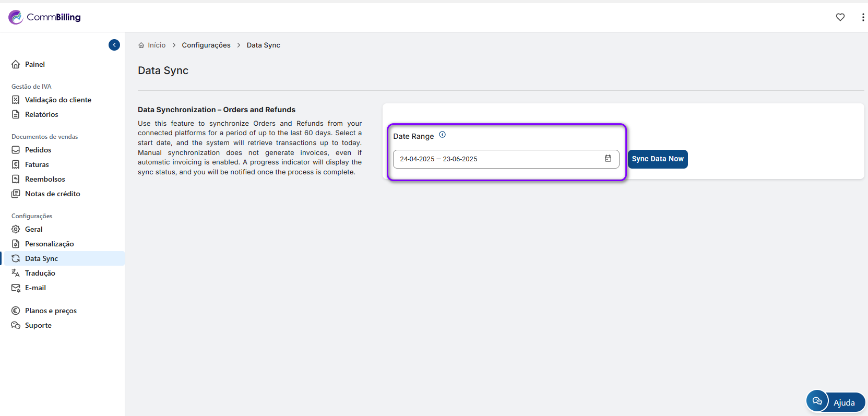Open Relatórios in the sidebar
This screenshot has height=416, width=868.
41,114
